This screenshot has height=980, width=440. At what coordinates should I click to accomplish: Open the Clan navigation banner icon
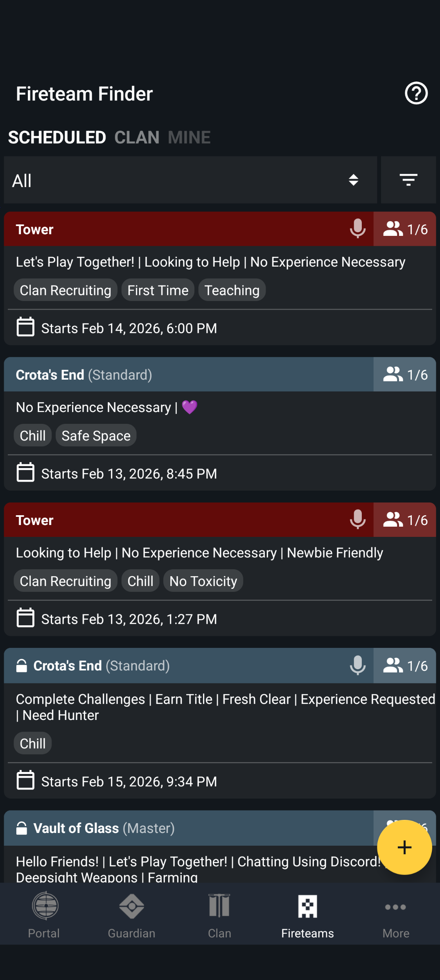[219, 907]
